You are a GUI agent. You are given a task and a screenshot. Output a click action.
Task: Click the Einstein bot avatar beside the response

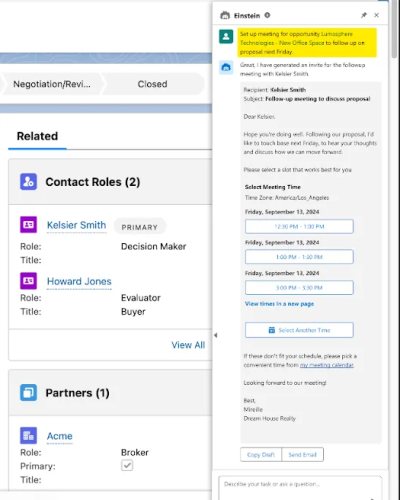click(226, 68)
